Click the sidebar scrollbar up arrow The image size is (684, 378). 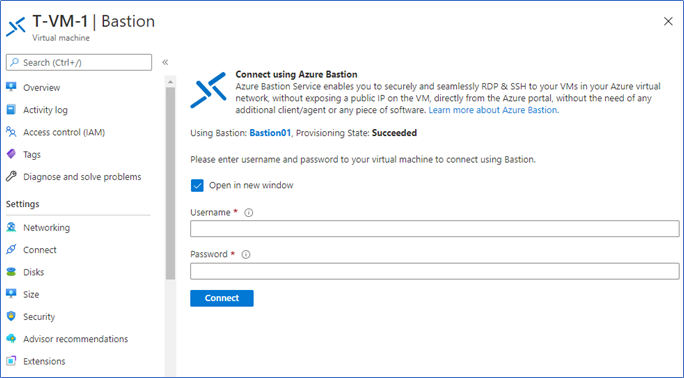(x=170, y=82)
